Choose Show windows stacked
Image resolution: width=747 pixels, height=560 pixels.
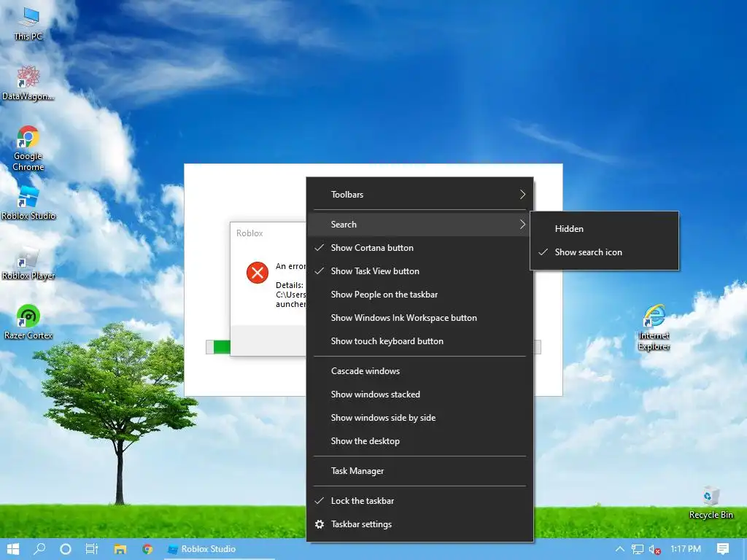click(419, 394)
